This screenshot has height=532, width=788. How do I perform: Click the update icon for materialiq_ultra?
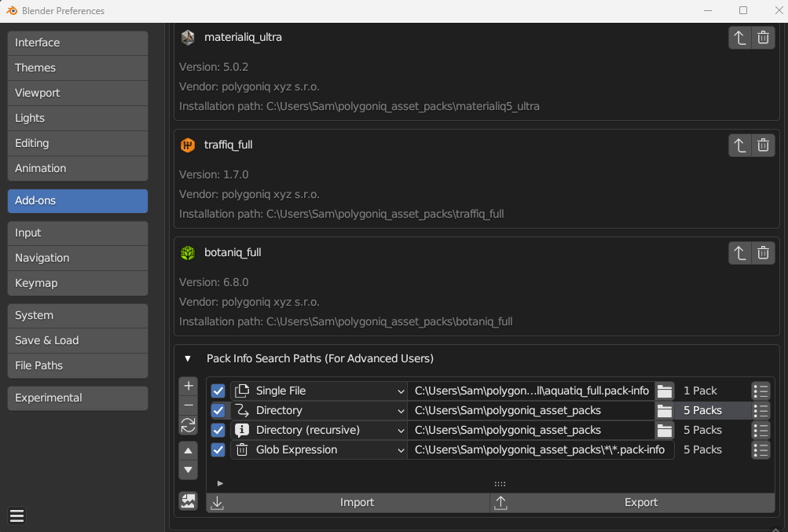coord(740,38)
